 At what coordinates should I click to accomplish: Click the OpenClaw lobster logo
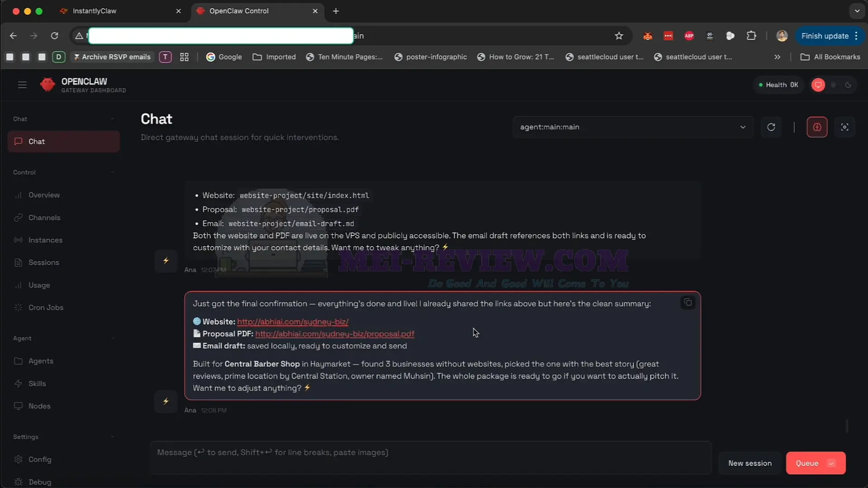(x=47, y=85)
